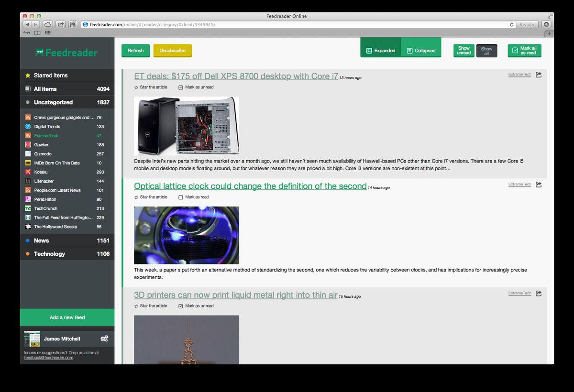This screenshot has height=392, width=574.
Task: Click the People.com Latest News RSS icon
Action: tap(28, 190)
